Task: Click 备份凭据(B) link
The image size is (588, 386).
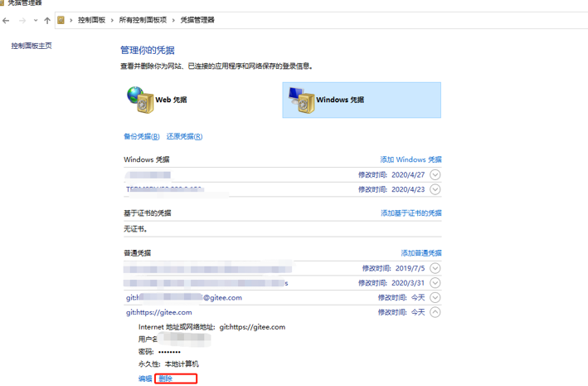Action: click(x=142, y=136)
